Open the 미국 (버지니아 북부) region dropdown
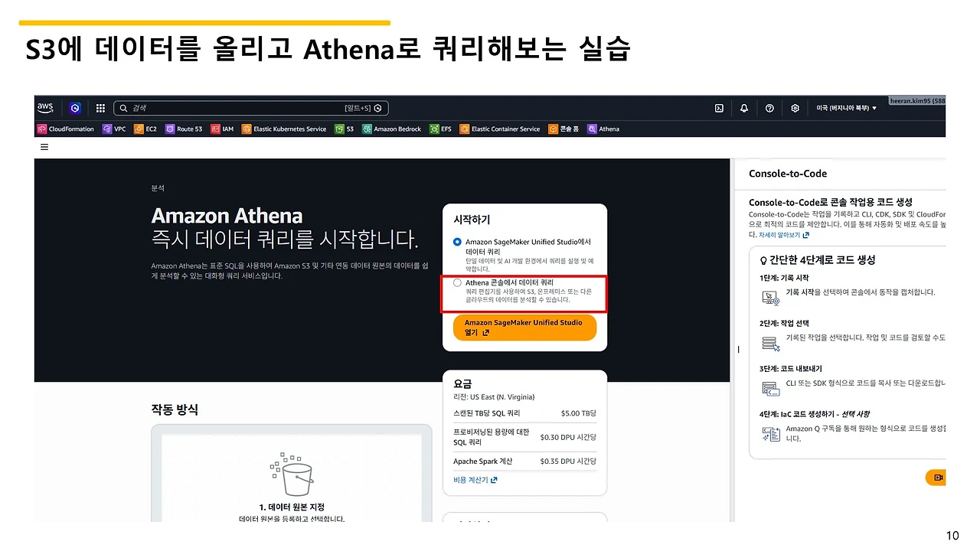This screenshot has width=980, height=551. tap(847, 108)
